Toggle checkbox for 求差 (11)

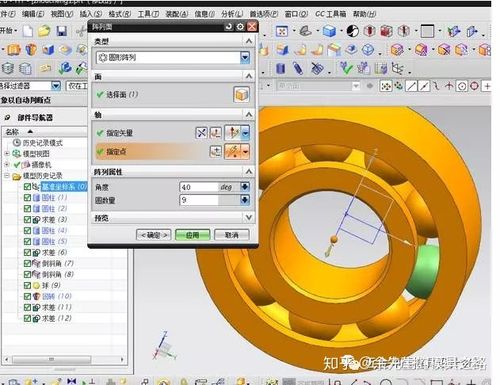click(x=27, y=307)
